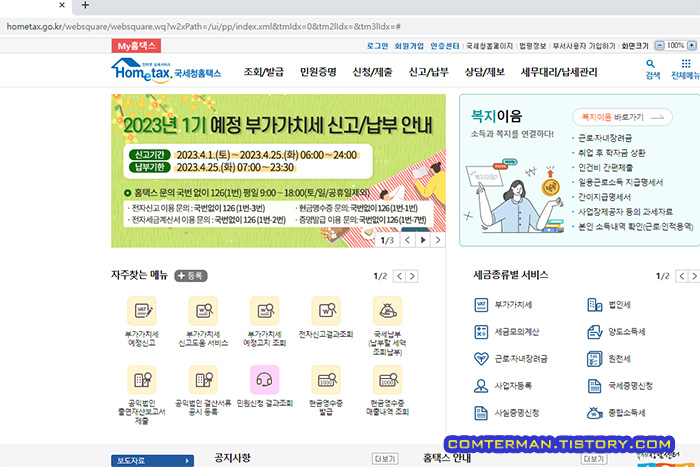This screenshot has height=467, width=700.
Task: Click 공지사항 더보기 button
Action: pos(385,459)
